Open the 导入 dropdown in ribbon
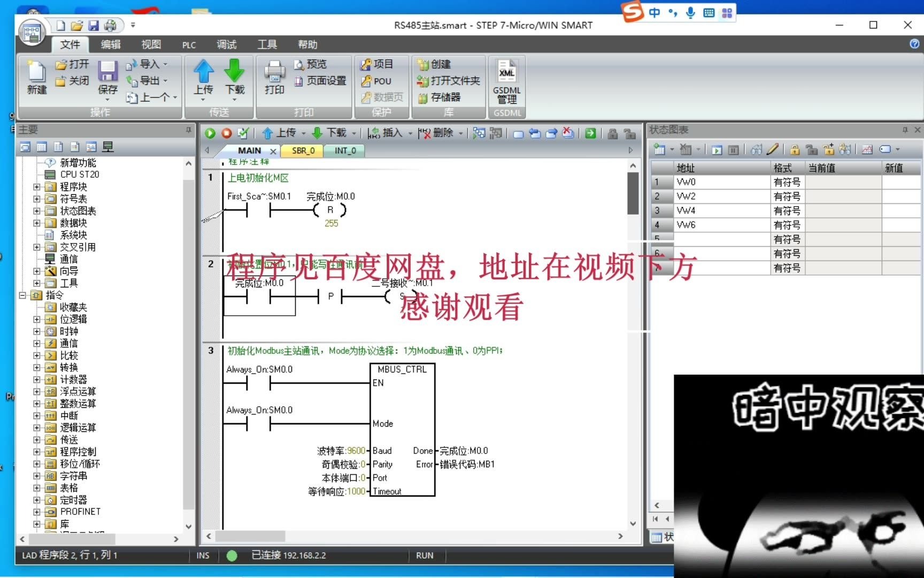 coord(165,64)
